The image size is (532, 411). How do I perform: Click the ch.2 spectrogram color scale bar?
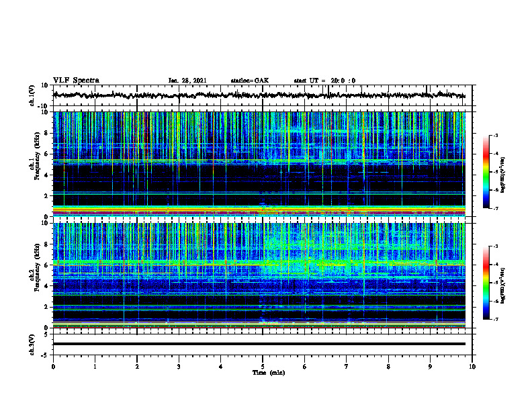coord(486,283)
